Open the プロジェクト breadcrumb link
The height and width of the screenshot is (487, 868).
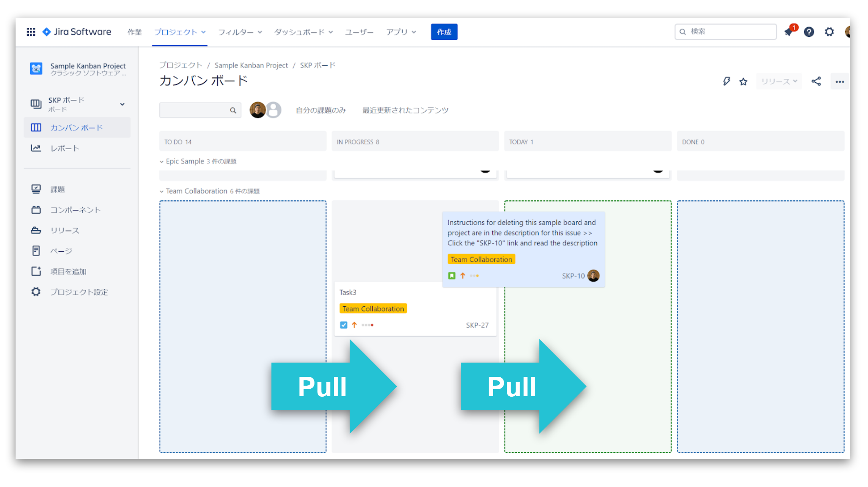[181, 65]
